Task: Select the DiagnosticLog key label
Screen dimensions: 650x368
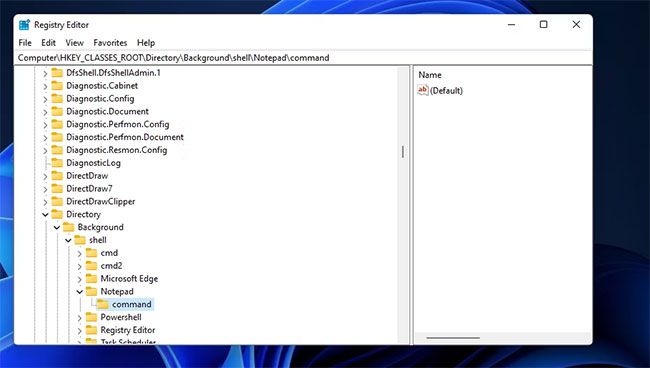Action: pyautogui.click(x=94, y=163)
